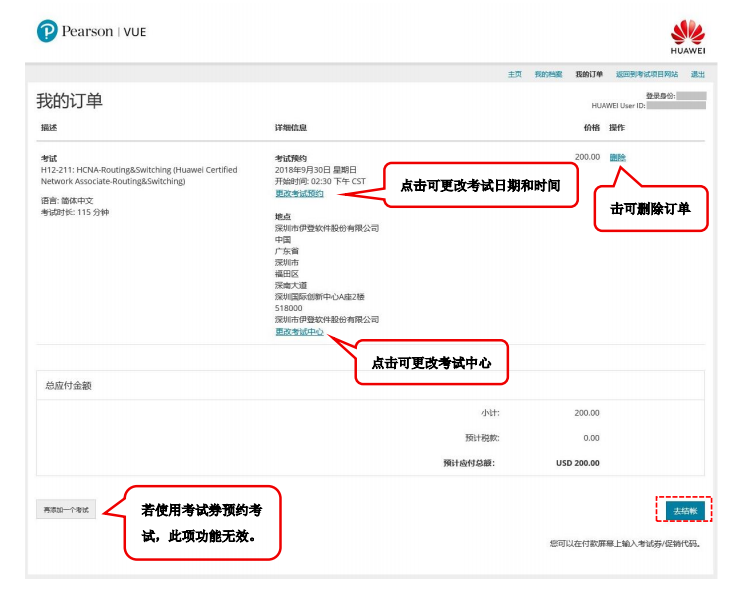Click the 总应付金额 section header

point(69,385)
